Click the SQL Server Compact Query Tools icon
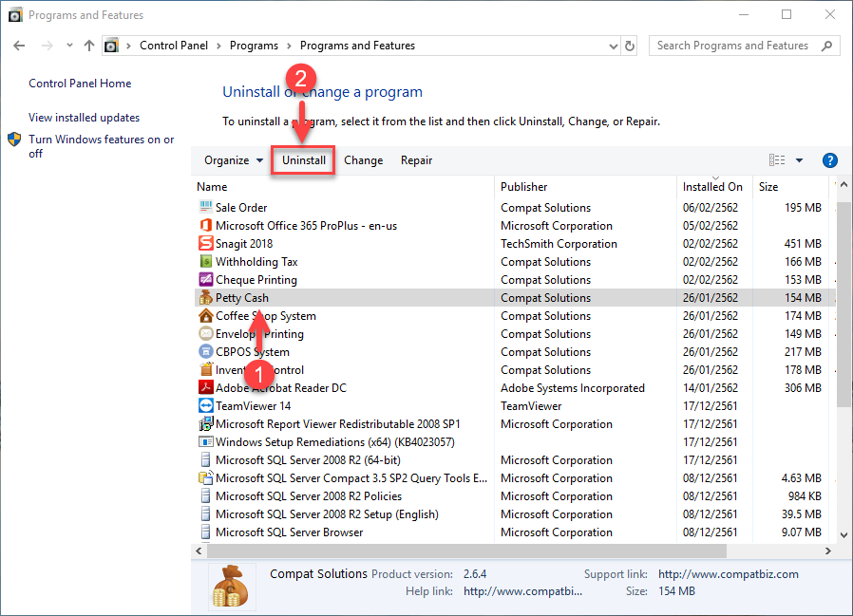The image size is (853, 616). click(x=205, y=477)
